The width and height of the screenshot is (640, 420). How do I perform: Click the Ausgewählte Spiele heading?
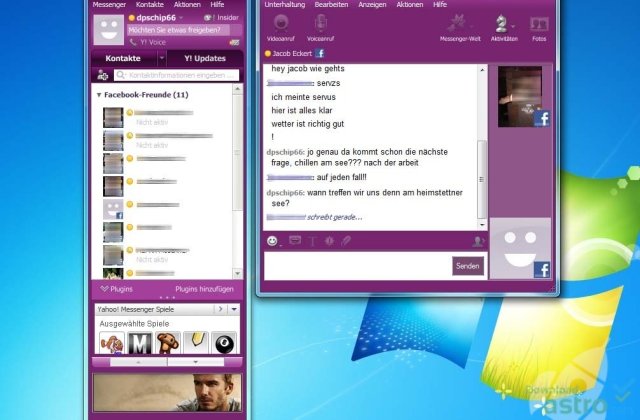pos(134,324)
